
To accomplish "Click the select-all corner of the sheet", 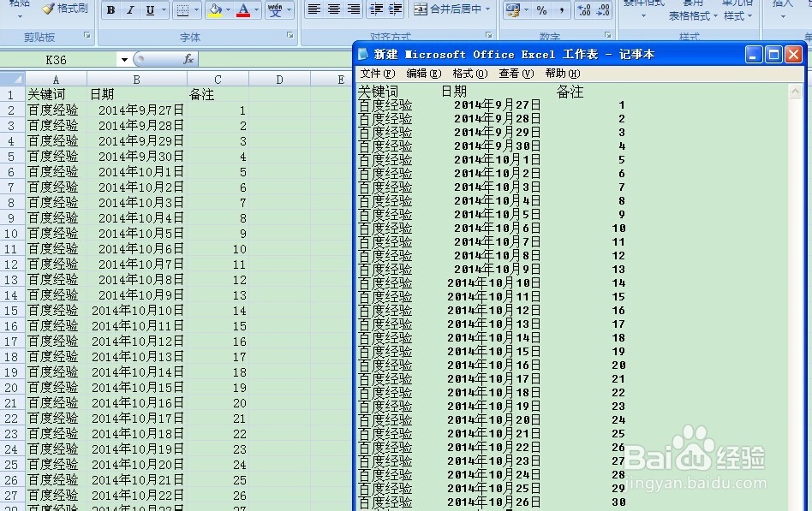I will (13, 80).
